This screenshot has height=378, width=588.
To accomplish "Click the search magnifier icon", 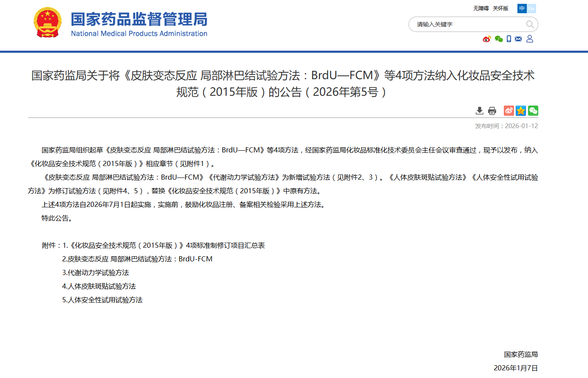I will (530, 24).
